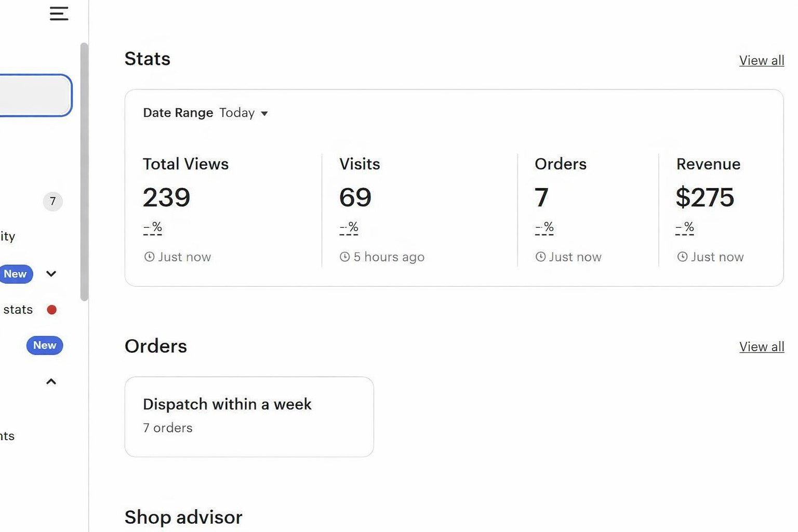798x532 pixels.
Task: Click the New badge beside the down chevron
Action: (16, 274)
